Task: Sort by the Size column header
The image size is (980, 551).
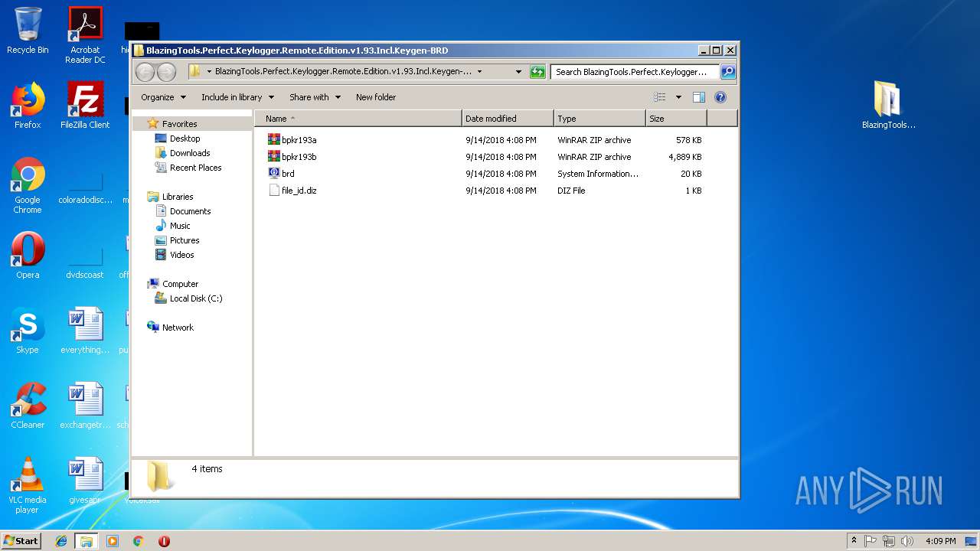Action: click(x=676, y=119)
